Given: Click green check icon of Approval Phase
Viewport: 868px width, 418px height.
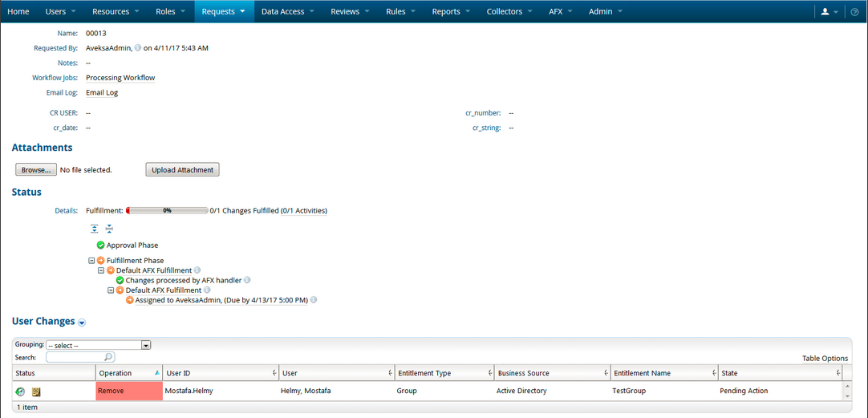Looking at the screenshot, I should (x=101, y=245).
